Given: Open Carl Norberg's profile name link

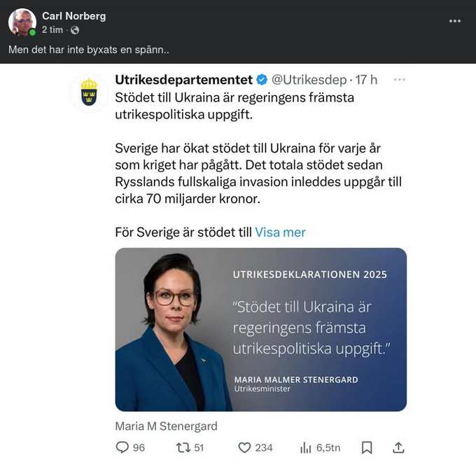Looking at the screenshot, I should (73, 15).
